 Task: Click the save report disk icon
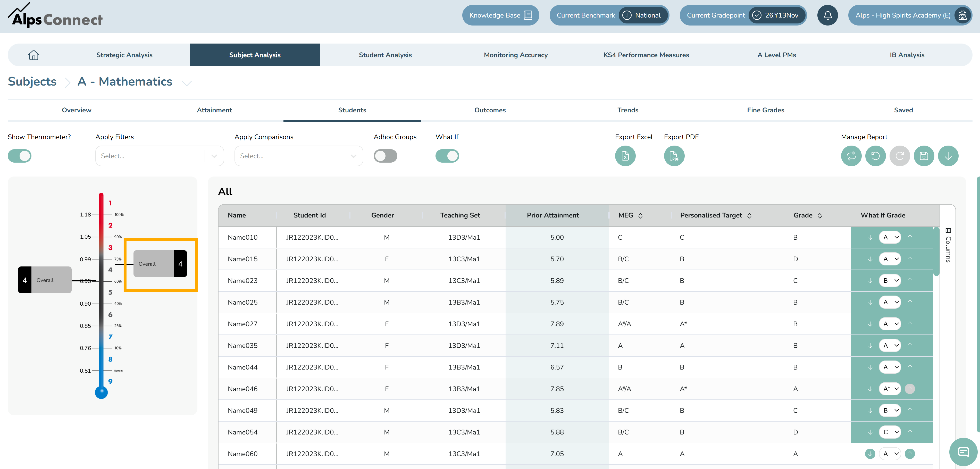click(x=924, y=156)
